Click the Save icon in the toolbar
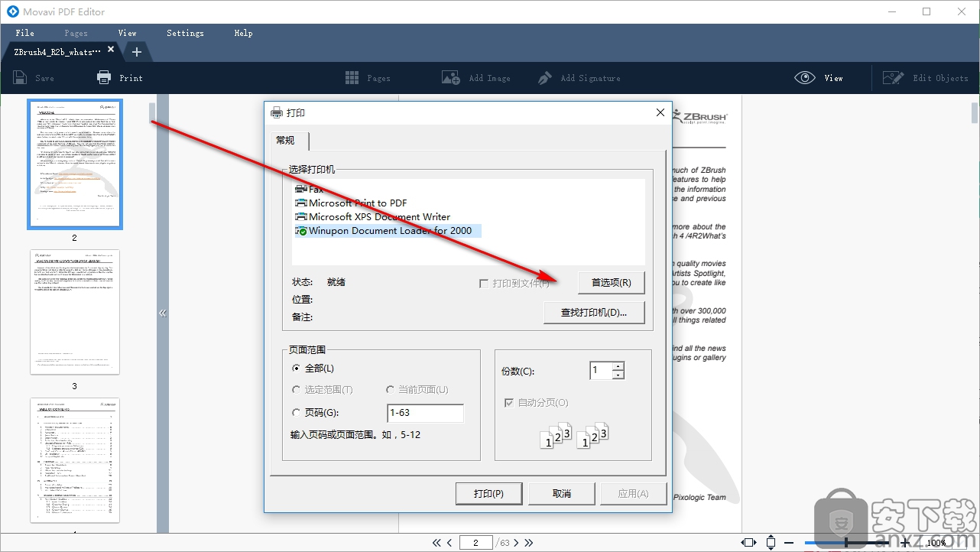The width and height of the screenshot is (980, 552). coord(20,78)
